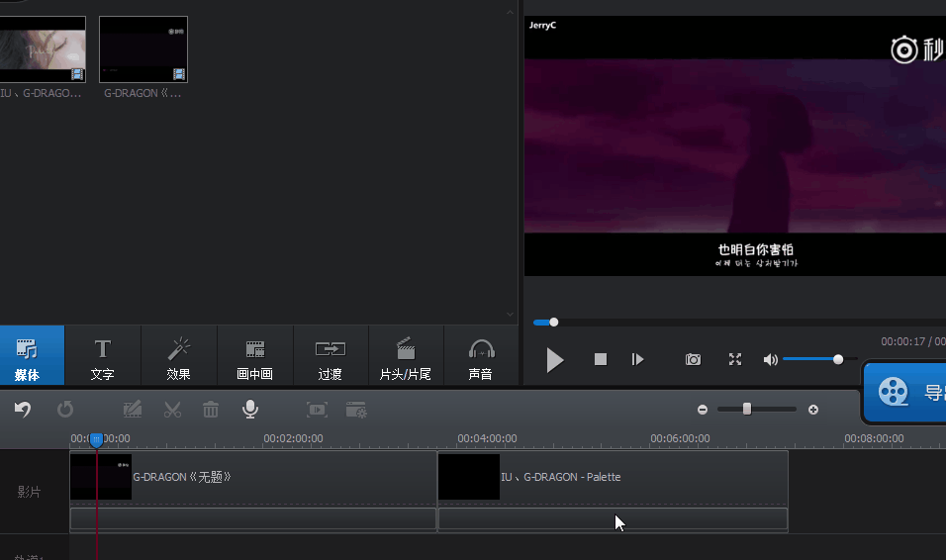946x560 pixels.
Task: Click the screen record icon in timeline toolbar
Action: (318, 410)
